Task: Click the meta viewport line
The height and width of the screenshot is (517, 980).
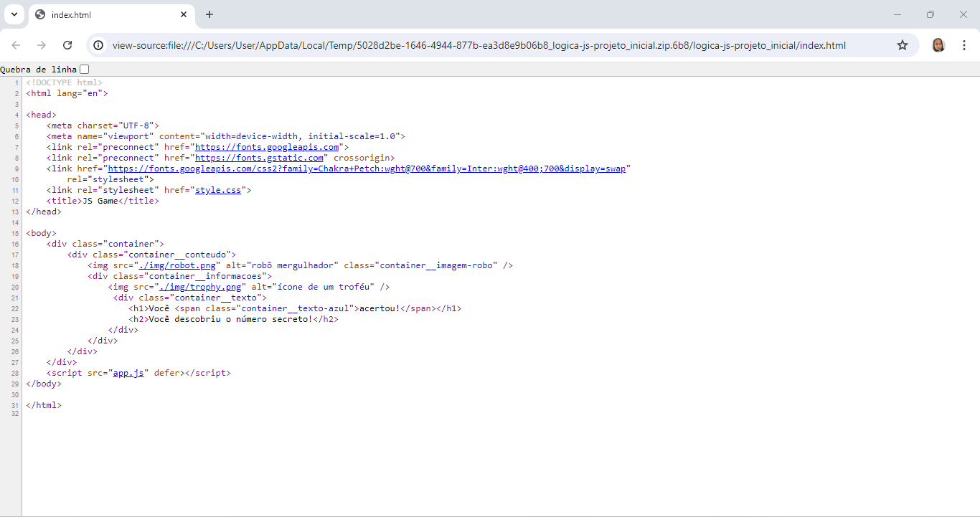Action: click(x=226, y=136)
